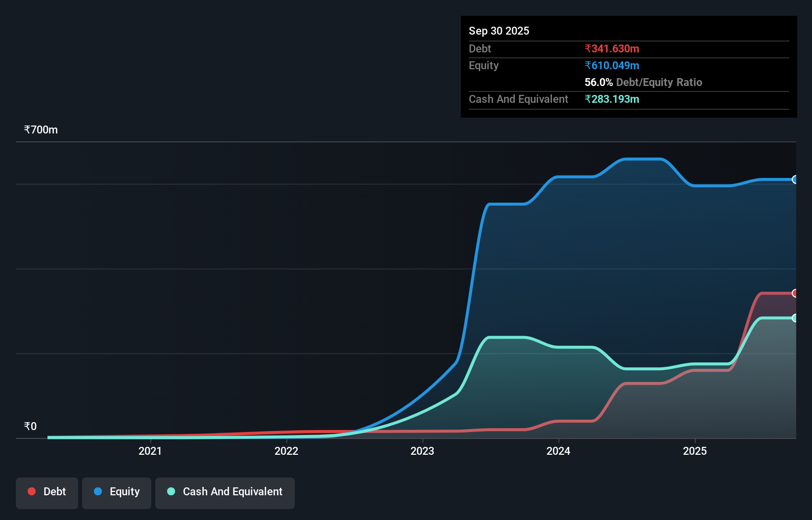
Task: Click the Cash And Equivalent endpoint marker
Action: coord(795,318)
